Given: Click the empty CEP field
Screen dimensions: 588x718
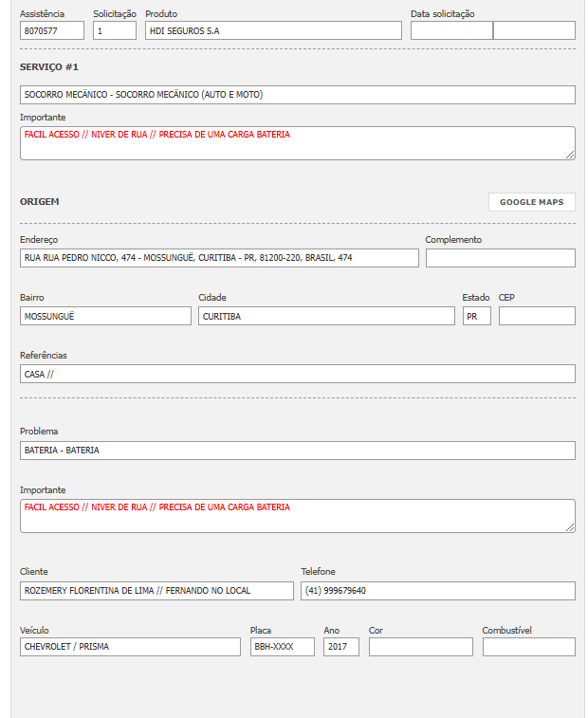Looking at the screenshot, I should [x=537, y=316].
